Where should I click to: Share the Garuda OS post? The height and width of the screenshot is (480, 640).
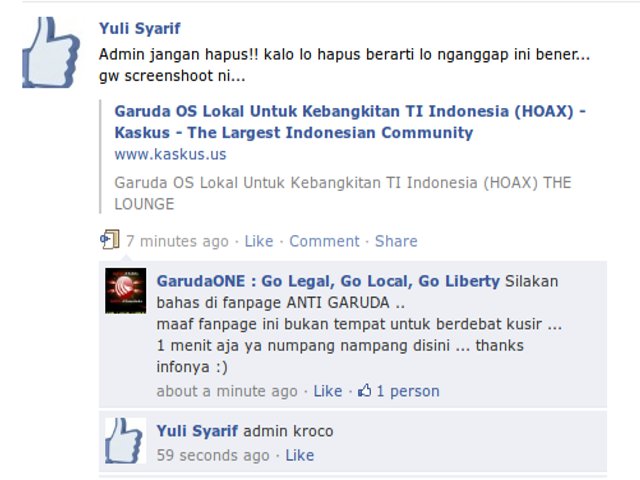coord(396,241)
